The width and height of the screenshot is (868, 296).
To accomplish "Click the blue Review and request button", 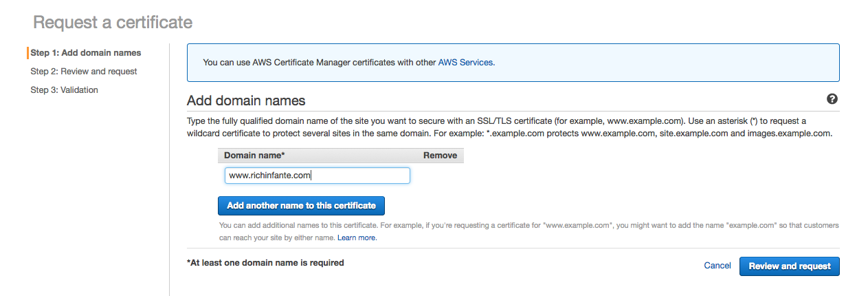I will pos(789,266).
